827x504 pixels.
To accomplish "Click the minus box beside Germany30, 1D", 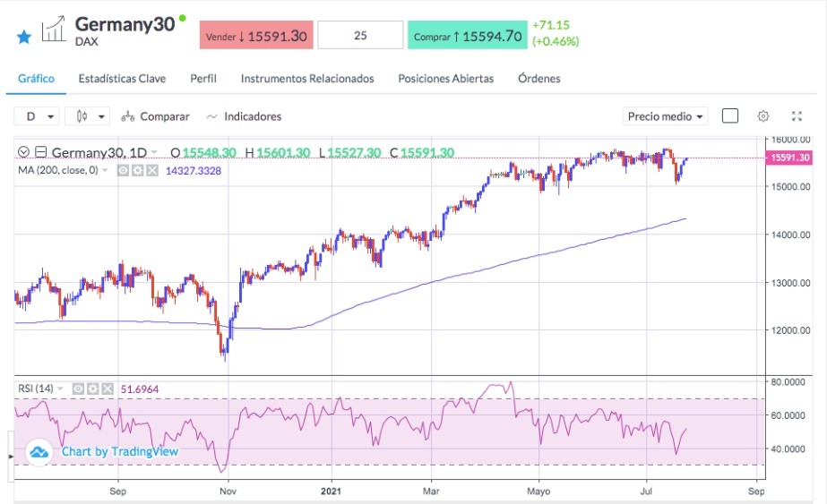I will click(40, 152).
